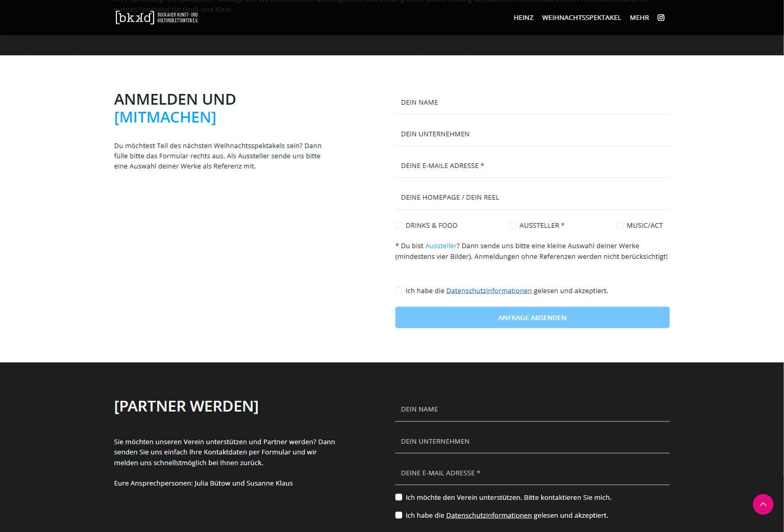Accept privacy policy in Partner form
The image size is (784, 532).
(x=399, y=515)
